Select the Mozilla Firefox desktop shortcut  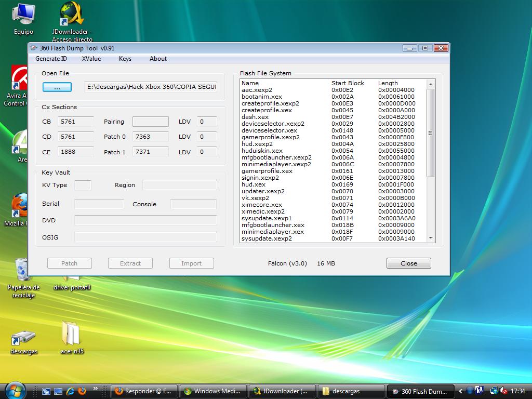[x=15, y=210]
